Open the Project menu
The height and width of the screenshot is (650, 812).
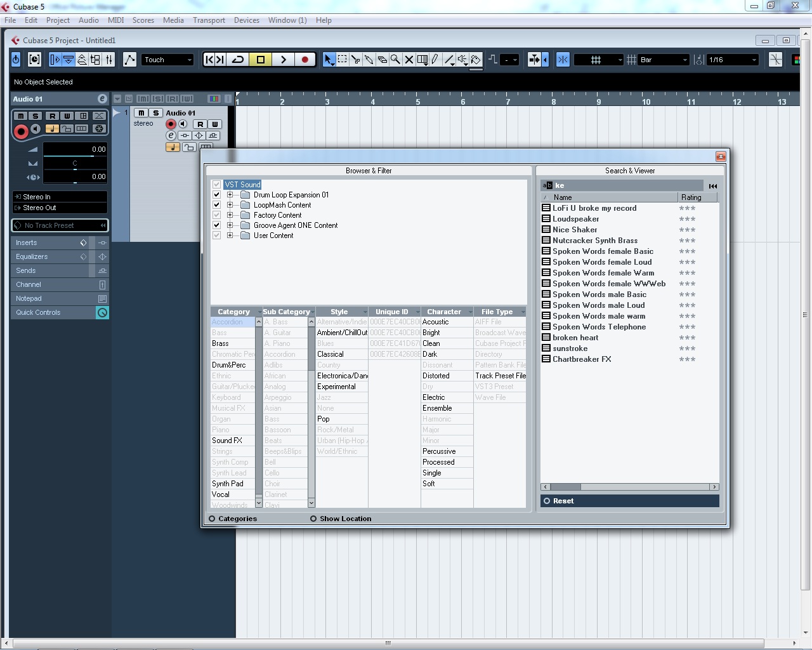58,20
